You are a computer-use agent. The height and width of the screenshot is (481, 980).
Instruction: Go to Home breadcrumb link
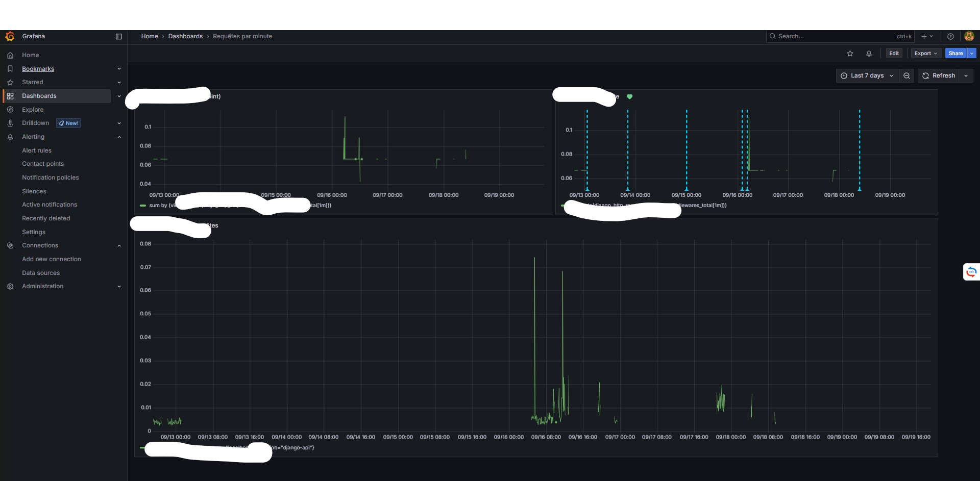(150, 36)
